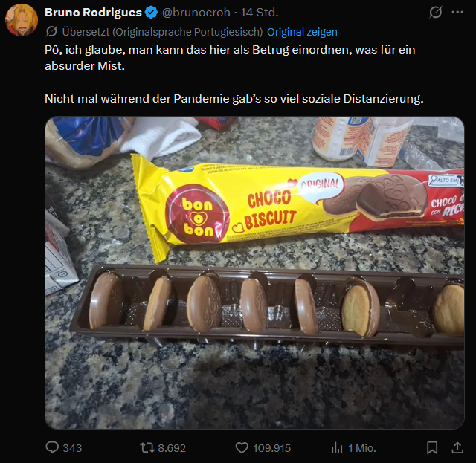Show the original via Original zeigen
The image size is (476, 463).
[x=302, y=32]
